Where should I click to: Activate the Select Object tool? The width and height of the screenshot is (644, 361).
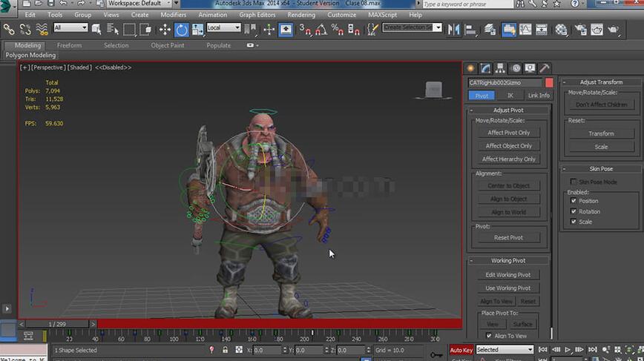[x=96, y=29]
